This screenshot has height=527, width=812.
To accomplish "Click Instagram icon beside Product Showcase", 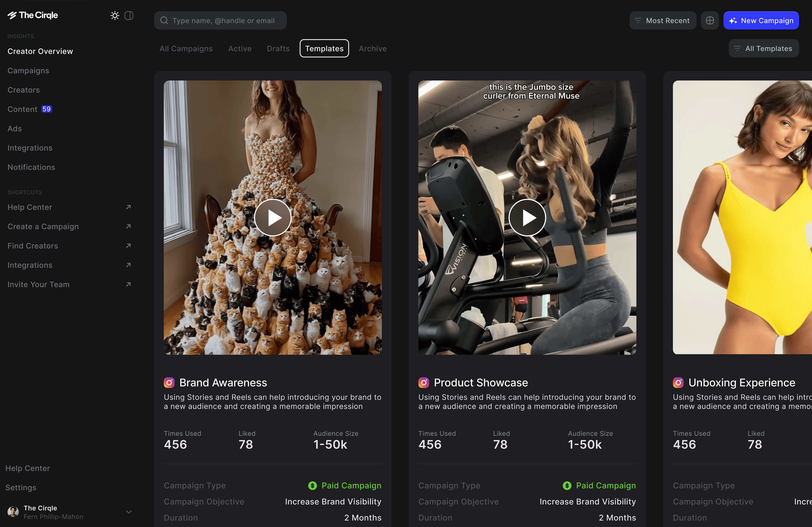I will [423, 383].
